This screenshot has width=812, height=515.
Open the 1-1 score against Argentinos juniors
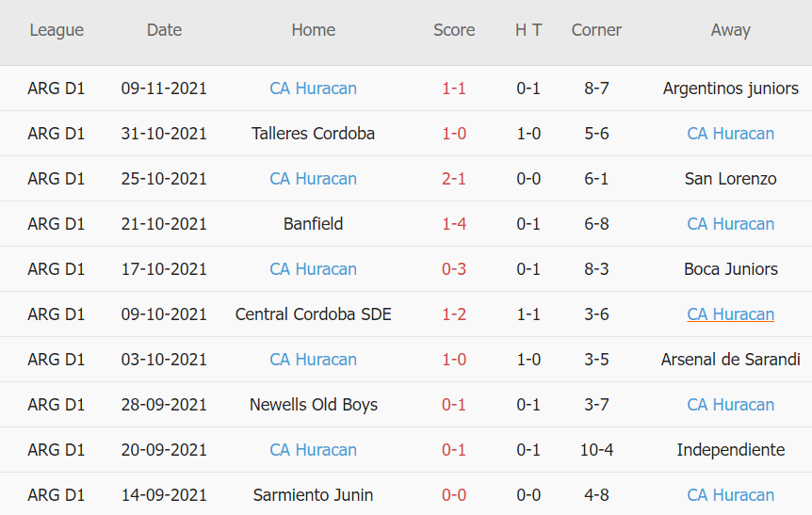[x=454, y=89]
